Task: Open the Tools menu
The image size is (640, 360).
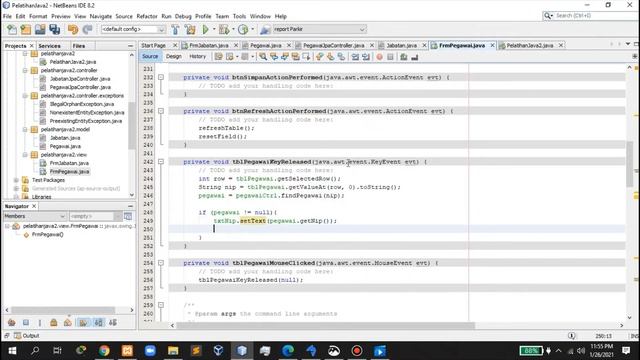Action: click(x=239, y=16)
